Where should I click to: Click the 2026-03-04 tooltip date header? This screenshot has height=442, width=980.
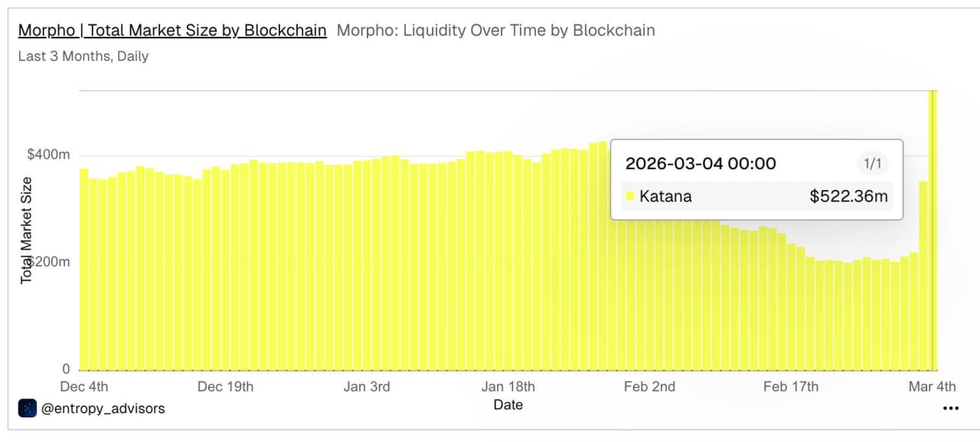pyautogui.click(x=701, y=163)
